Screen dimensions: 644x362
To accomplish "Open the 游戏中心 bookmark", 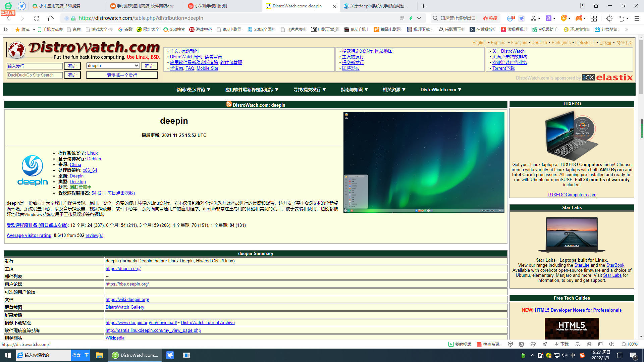I will tap(201, 30).
